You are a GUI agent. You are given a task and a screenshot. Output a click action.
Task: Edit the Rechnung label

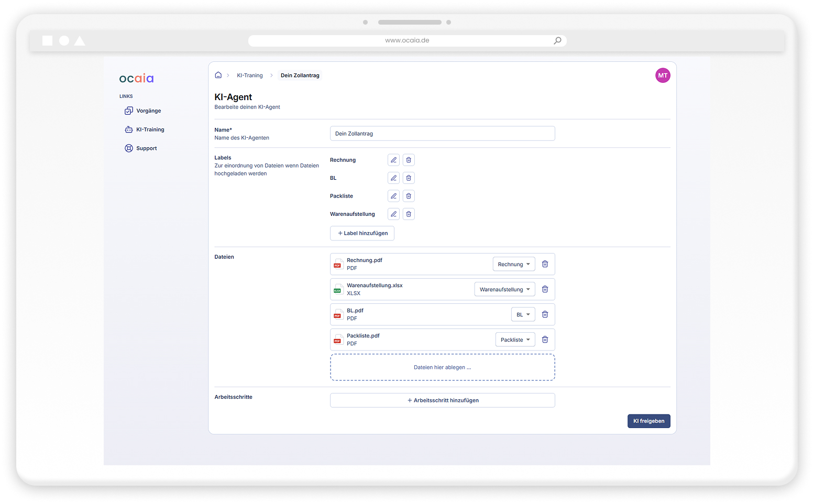point(393,160)
